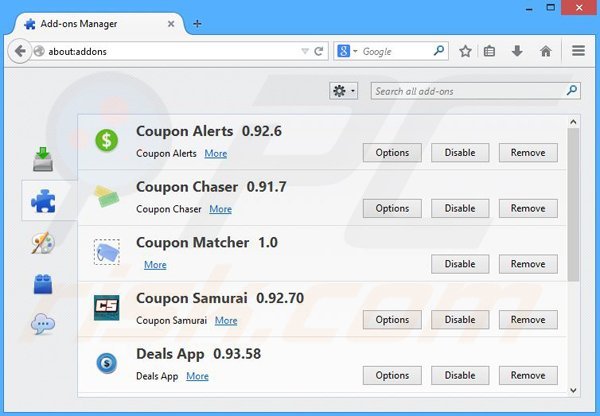Open Options for Coupon Alerts
Screen dimensions: 600x416
(x=392, y=153)
